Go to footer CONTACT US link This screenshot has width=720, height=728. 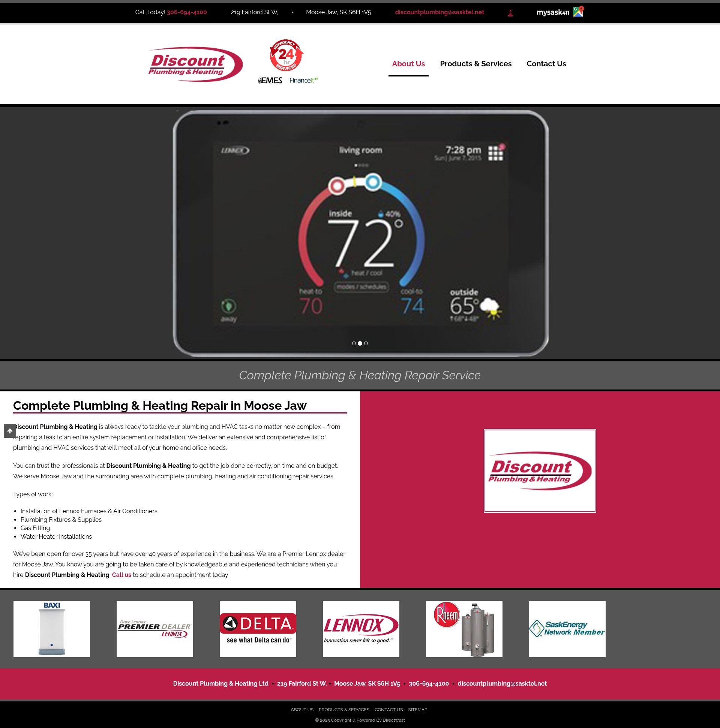[388, 710]
